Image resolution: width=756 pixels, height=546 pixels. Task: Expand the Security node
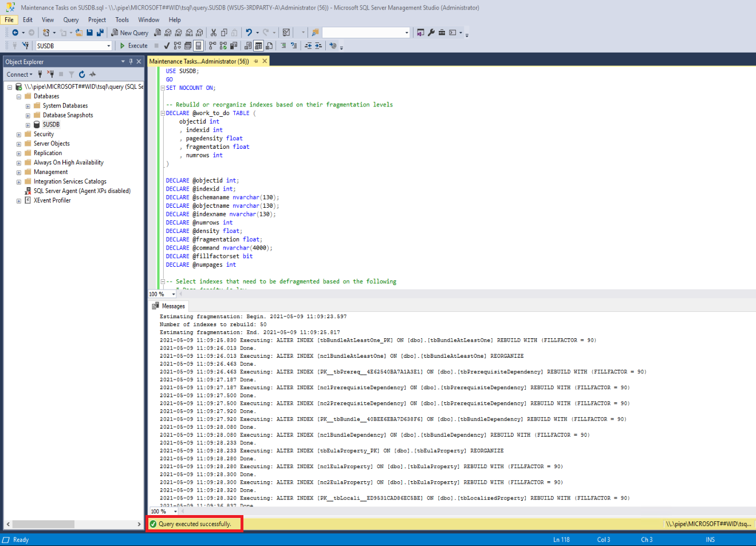(18, 134)
